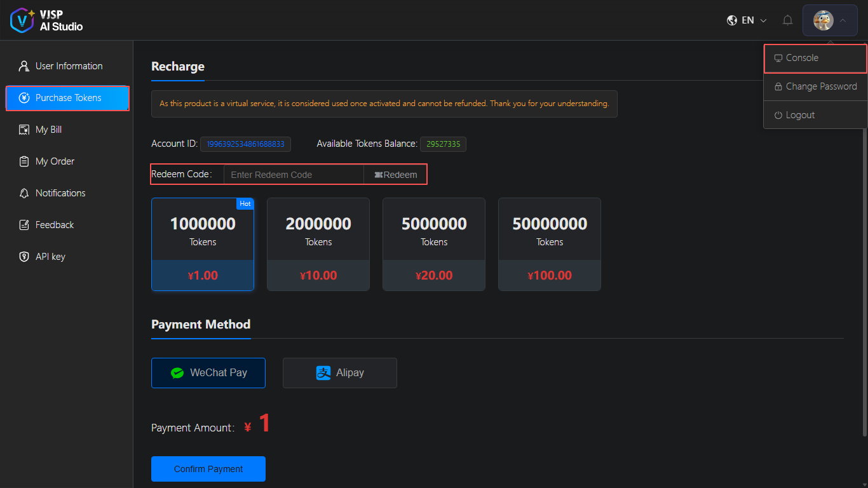
Task: Click the globe language icon
Action: coord(731,20)
